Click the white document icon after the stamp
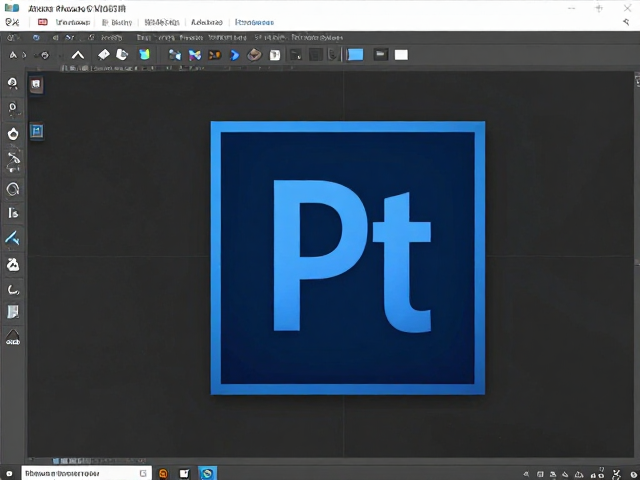Image resolution: width=640 pixels, height=480 pixels. click(275, 55)
